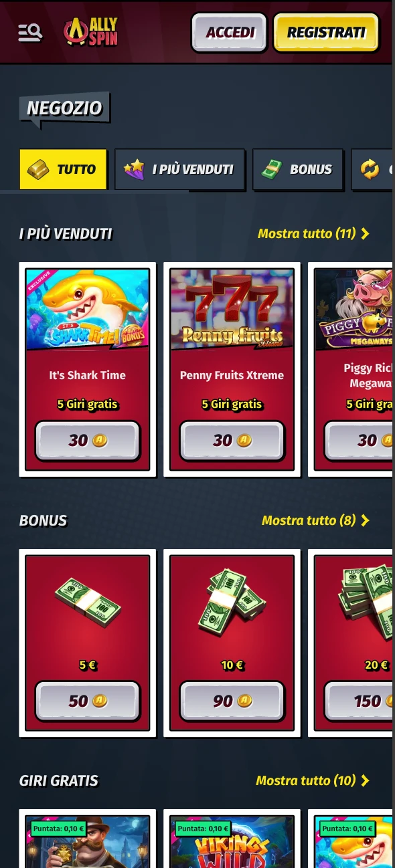Purchase 10 € bonus for 90 coins

coord(232,701)
